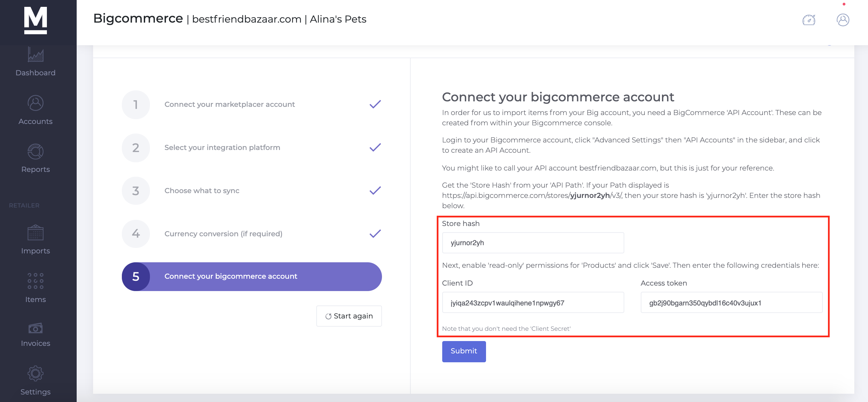Screen dimensions: 868x402
Task: Click the read-only permissions instruction text
Action: 630,265
